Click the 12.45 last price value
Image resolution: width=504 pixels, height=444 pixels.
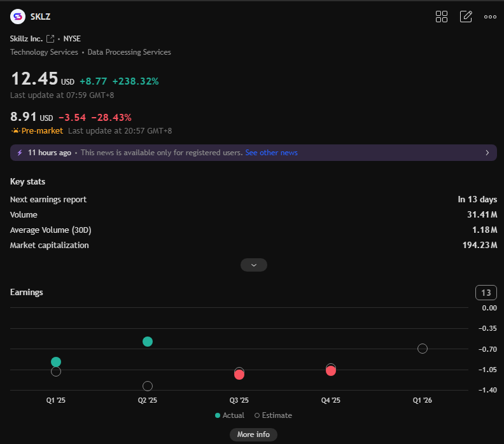34,78
